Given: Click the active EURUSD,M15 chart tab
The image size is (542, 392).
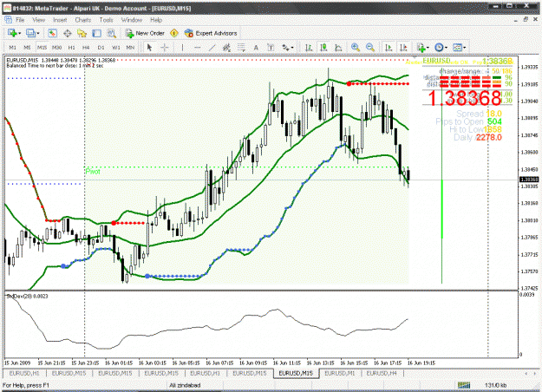Looking at the screenshot, I should click(x=296, y=373).
